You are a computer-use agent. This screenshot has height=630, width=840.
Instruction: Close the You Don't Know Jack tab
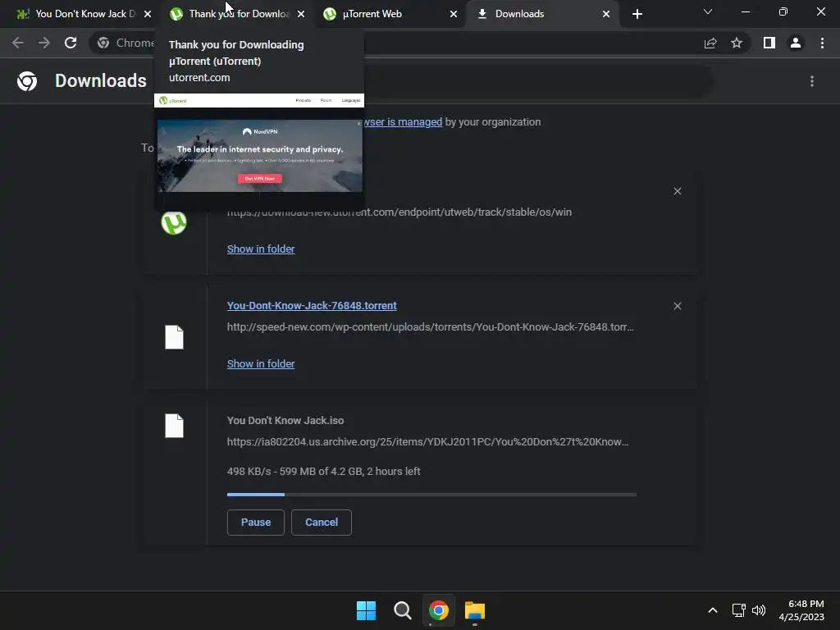148,14
